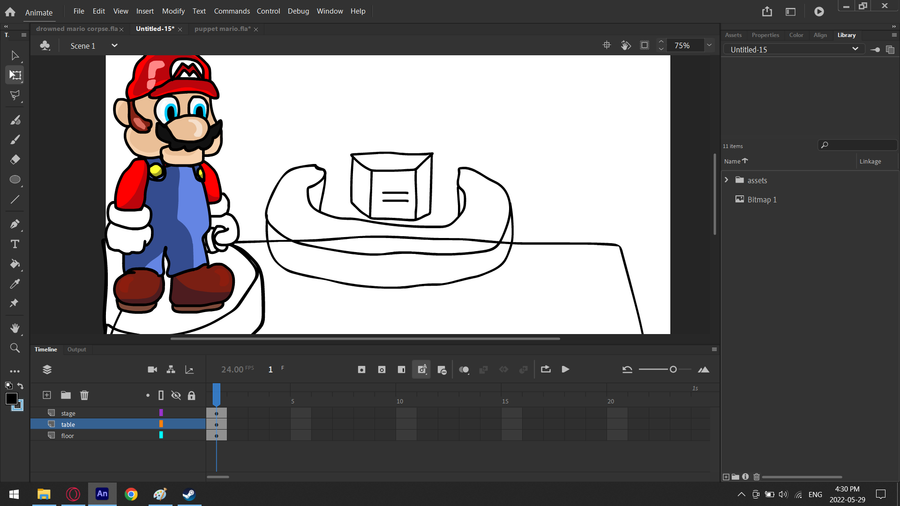Image resolution: width=900 pixels, height=506 pixels.
Task: Select the Selection arrow tool
Action: (15, 56)
